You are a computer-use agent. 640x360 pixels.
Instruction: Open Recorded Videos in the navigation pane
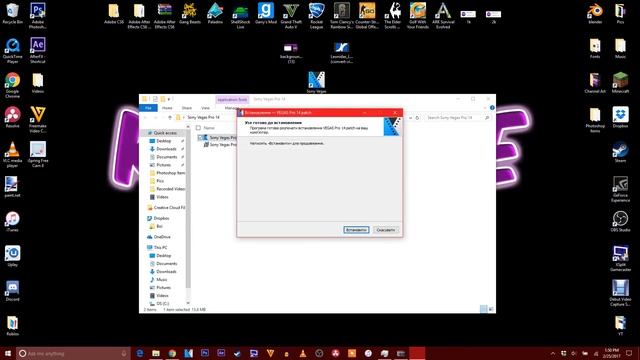pos(171,189)
